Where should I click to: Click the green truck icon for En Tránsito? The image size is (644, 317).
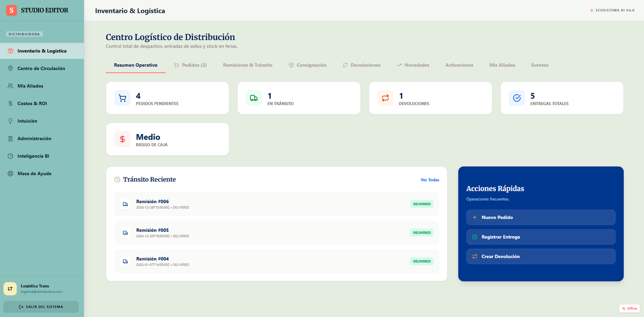tap(254, 98)
